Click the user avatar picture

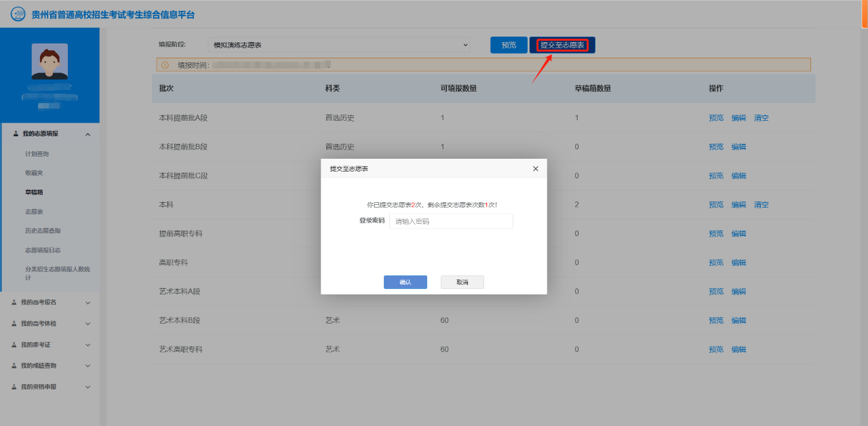pos(50,62)
